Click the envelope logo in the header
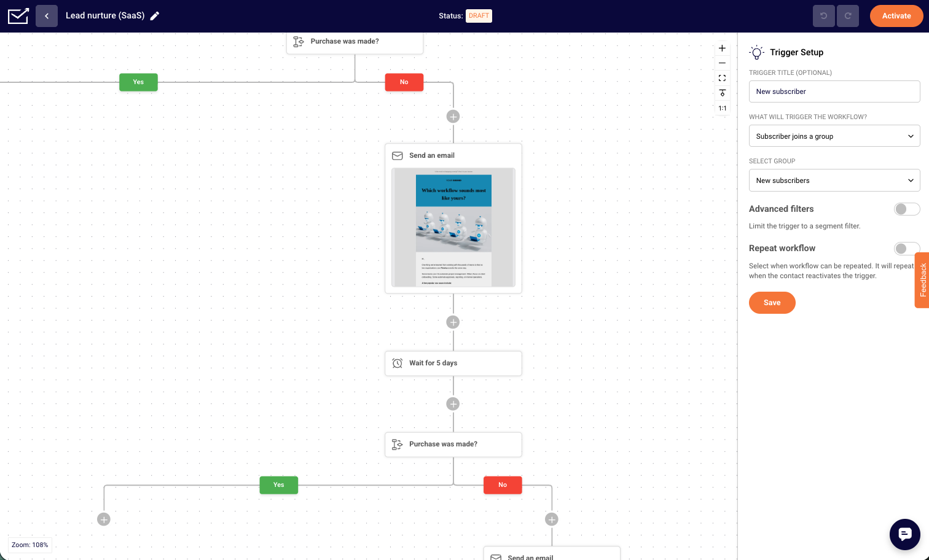This screenshot has height=560, width=929. coord(18,16)
